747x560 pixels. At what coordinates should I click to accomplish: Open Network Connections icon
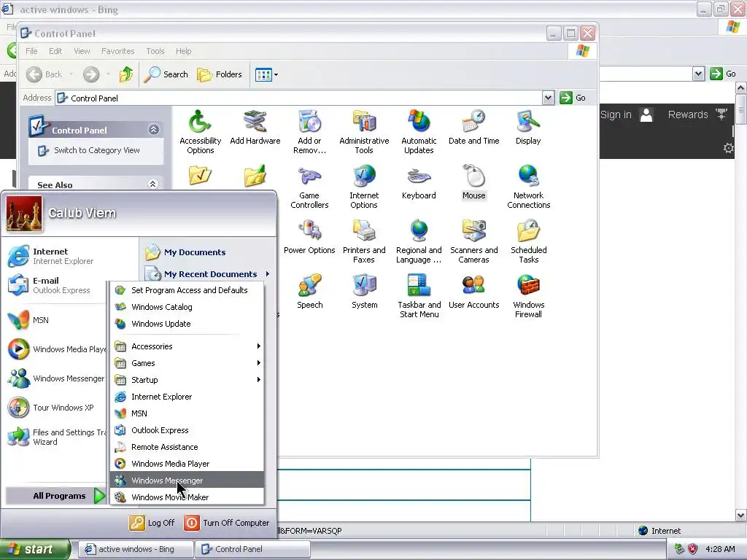point(528,187)
